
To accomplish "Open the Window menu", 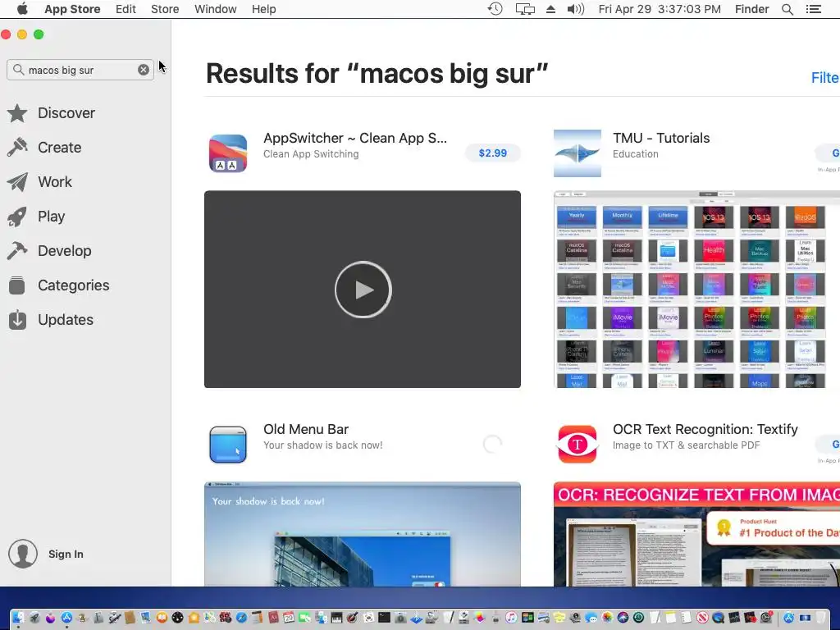I will pyautogui.click(x=216, y=9).
